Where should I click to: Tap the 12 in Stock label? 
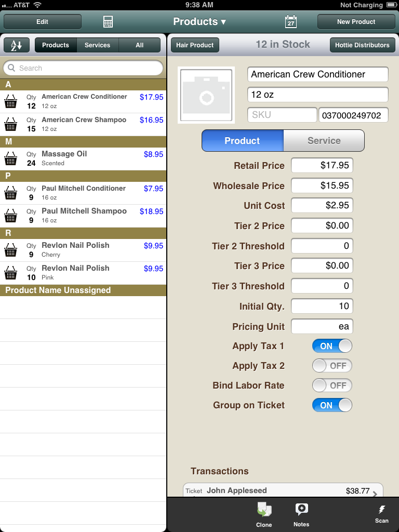(x=283, y=45)
